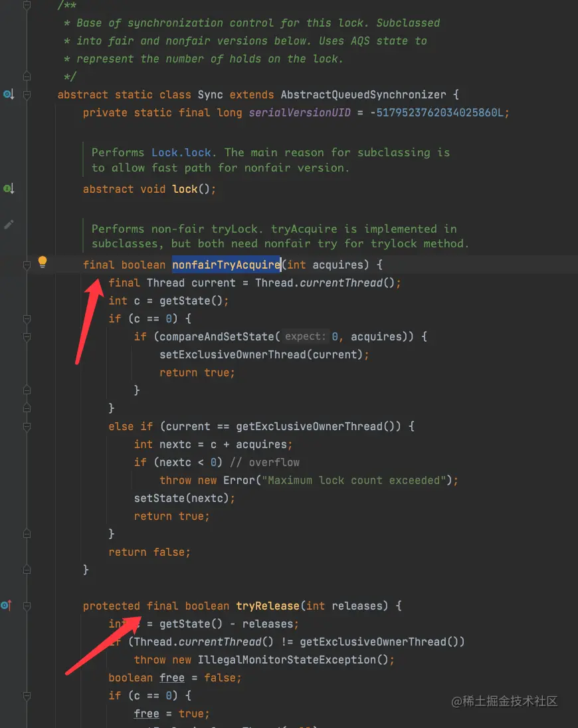Click the fold end marker after 'return false;' closing brace

tap(27, 570)
